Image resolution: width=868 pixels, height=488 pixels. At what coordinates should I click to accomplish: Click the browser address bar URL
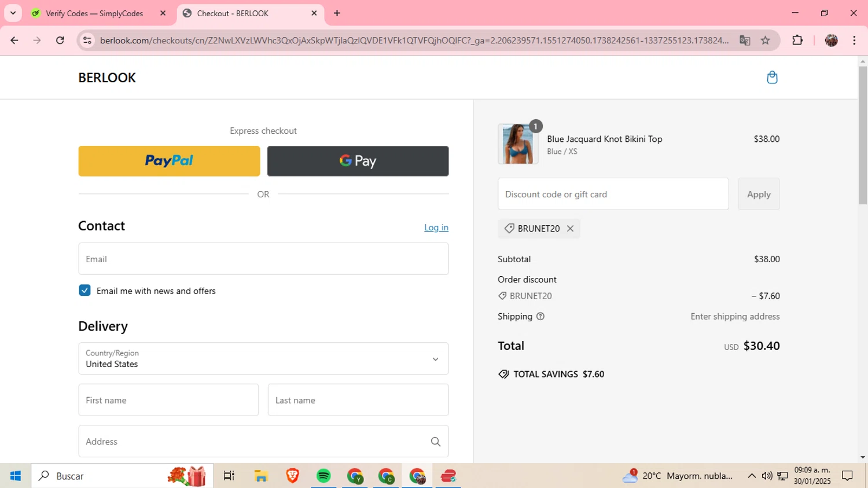point(414,41)
